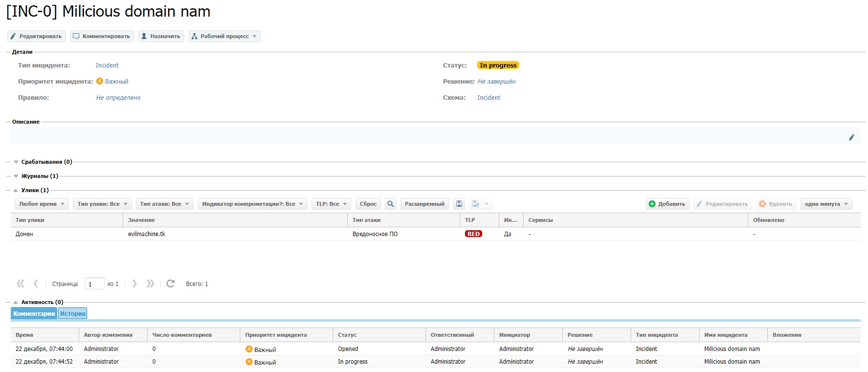The image size is (868, 372).
Task: Go to next page icon
Action: coord(134,284)
